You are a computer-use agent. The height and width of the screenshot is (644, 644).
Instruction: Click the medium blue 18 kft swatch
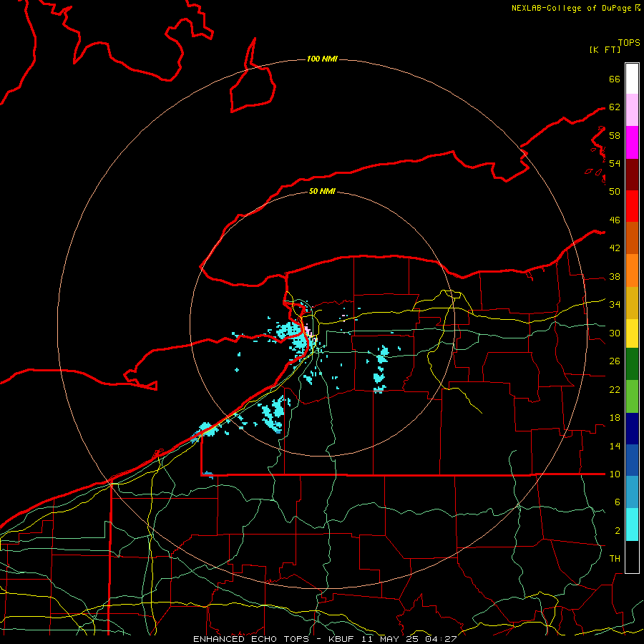pyautogui.click(x=632, y=460)
